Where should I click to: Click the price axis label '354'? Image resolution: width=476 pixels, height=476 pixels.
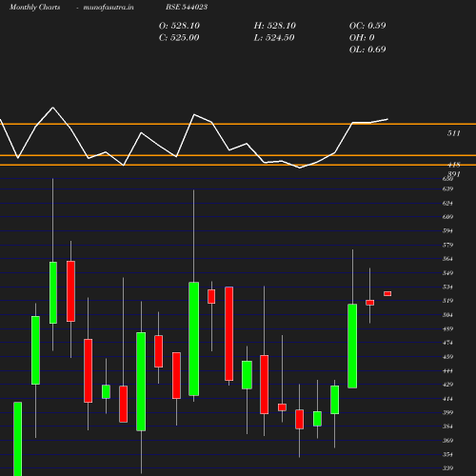[447, 454]
